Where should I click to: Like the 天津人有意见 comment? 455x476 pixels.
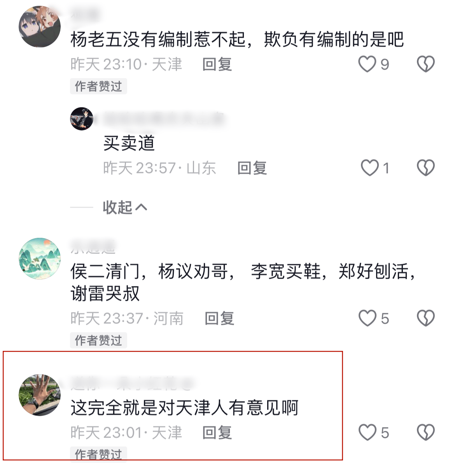point(367,432)
